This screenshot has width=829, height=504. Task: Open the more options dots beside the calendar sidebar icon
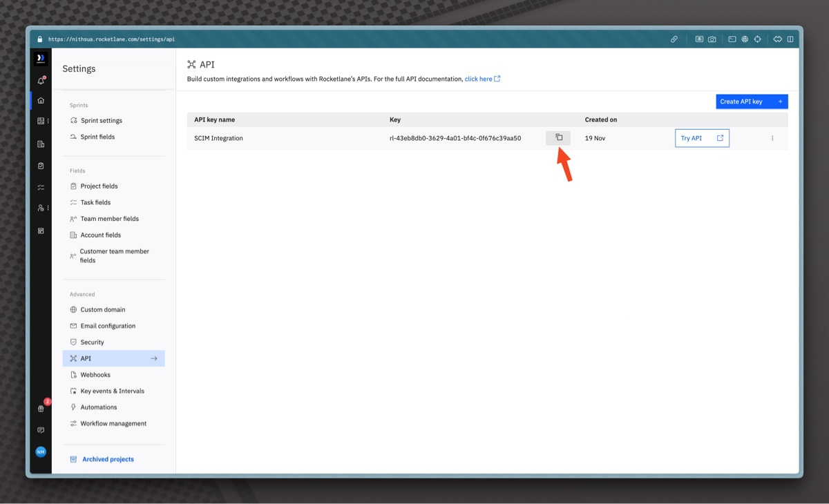click(x=48, y=121)
